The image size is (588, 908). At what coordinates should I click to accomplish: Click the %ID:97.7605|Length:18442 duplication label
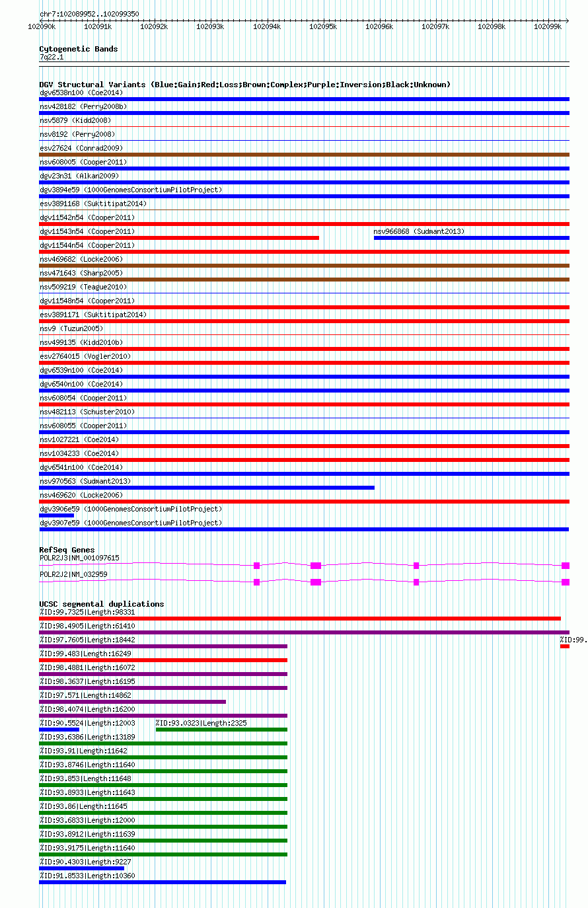click(87, 640)
